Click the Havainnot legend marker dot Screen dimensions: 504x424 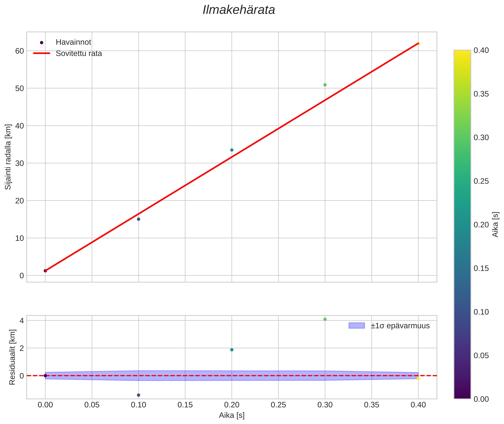coord(41,42)
